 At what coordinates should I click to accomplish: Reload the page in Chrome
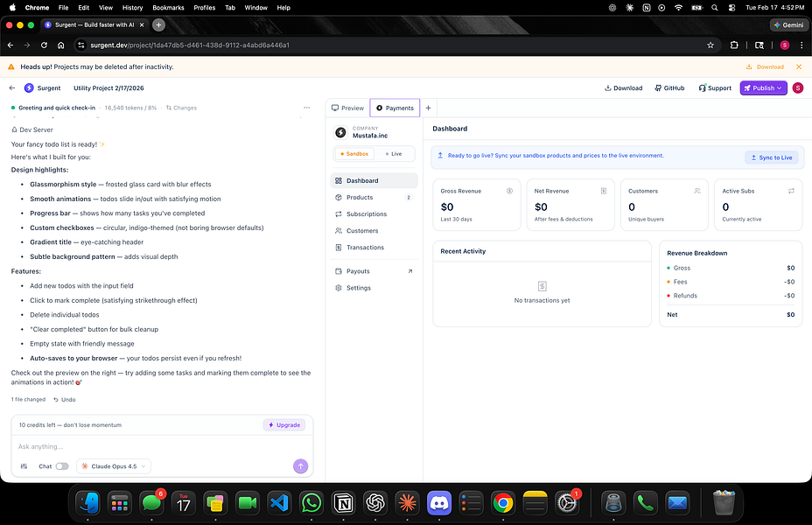tap(44, 45)
